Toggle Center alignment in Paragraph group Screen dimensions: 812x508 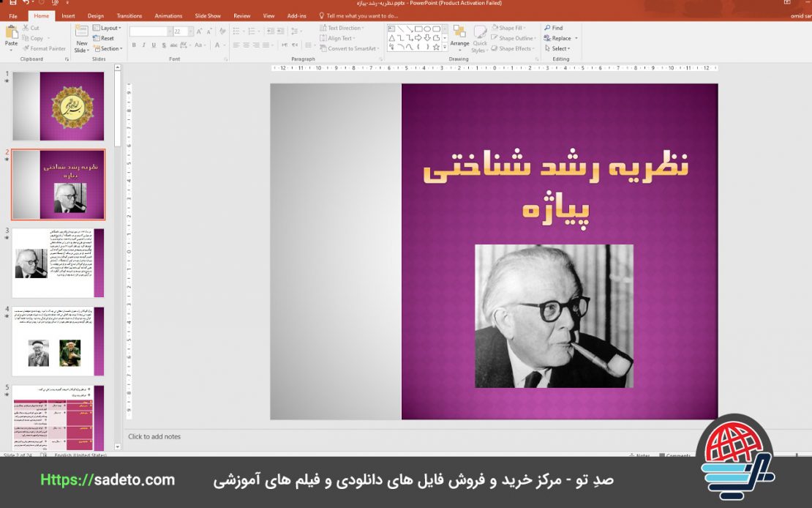(x=246, y=45)
